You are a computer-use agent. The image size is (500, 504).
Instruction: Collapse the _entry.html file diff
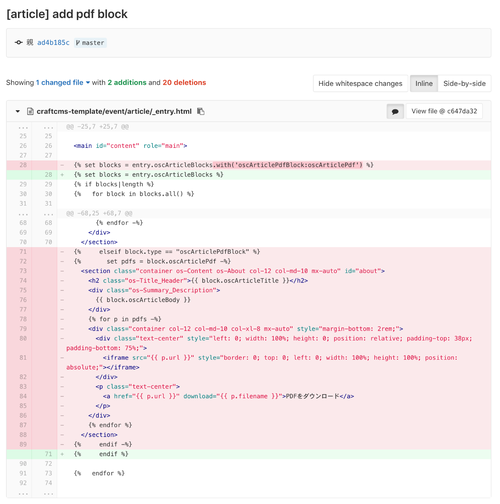[x=18, y=111]
